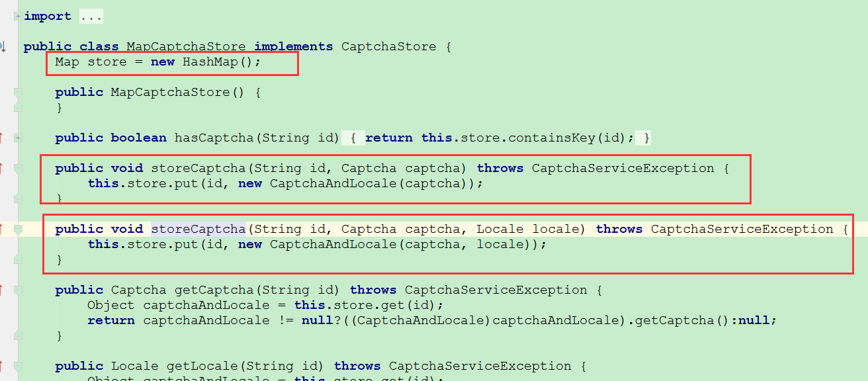
Task: Click this.store.get(id) call in getCaptcha
Action: pyautogui.click(x=365, y=305)
